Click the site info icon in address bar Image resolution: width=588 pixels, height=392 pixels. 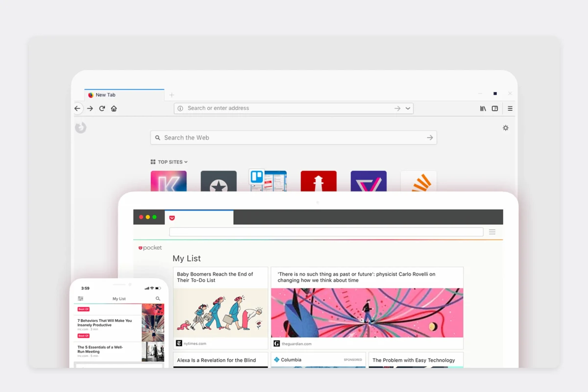click(180, 108)
